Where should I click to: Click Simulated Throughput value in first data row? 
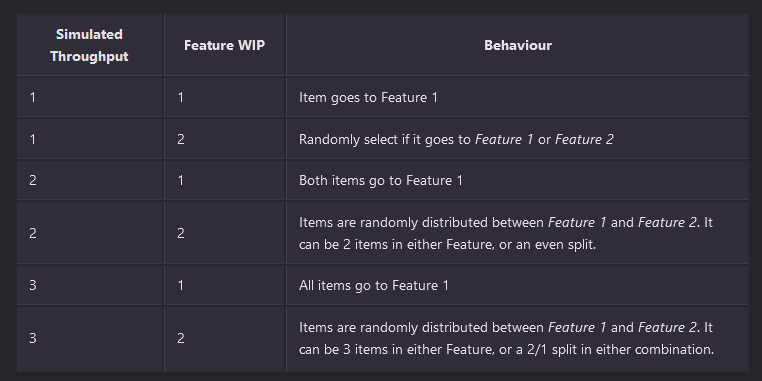click(33, 98)
